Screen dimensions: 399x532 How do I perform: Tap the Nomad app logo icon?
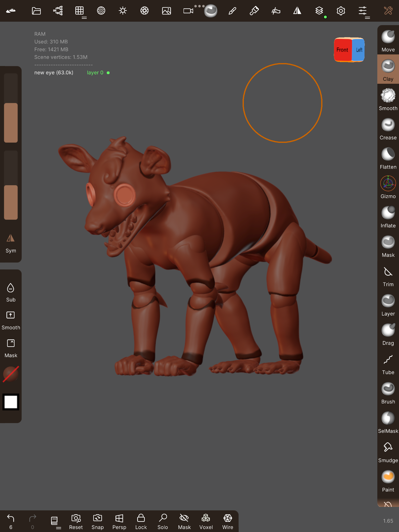(11, 11)
